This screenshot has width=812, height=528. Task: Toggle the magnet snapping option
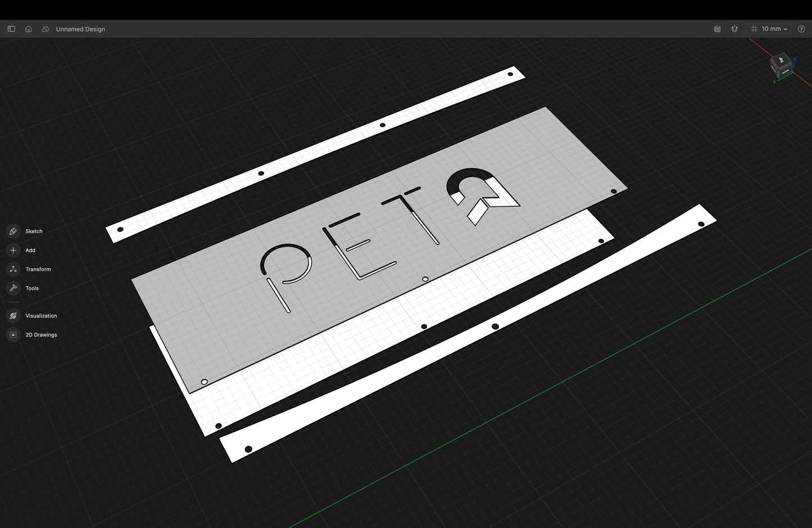734,29
